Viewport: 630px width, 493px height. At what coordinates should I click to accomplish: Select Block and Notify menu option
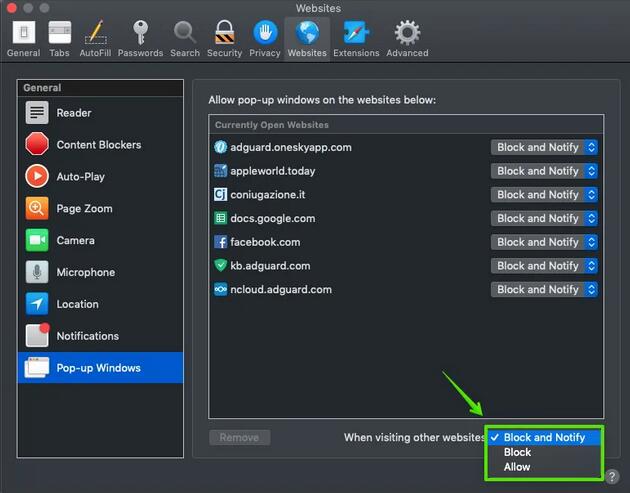click(x=544, y=437)
